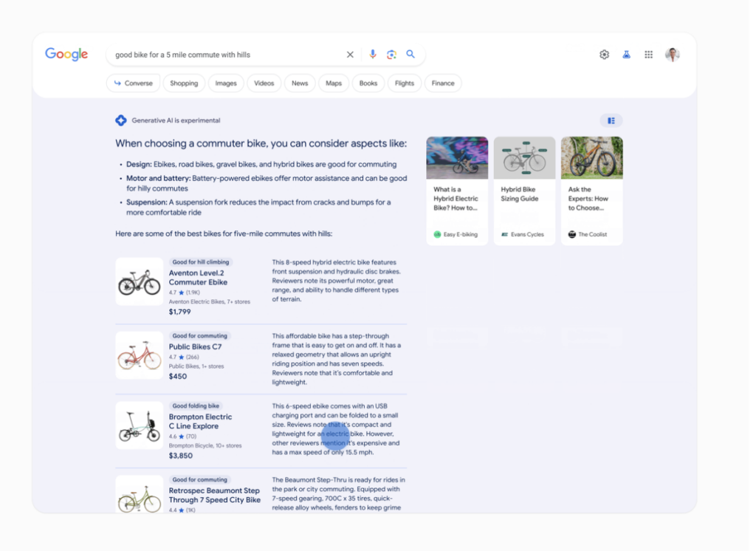Screen dimensions: 756x551
Task: Open the bike sizing diagram image
Action: pyautogui.click(x=525, y=158)
